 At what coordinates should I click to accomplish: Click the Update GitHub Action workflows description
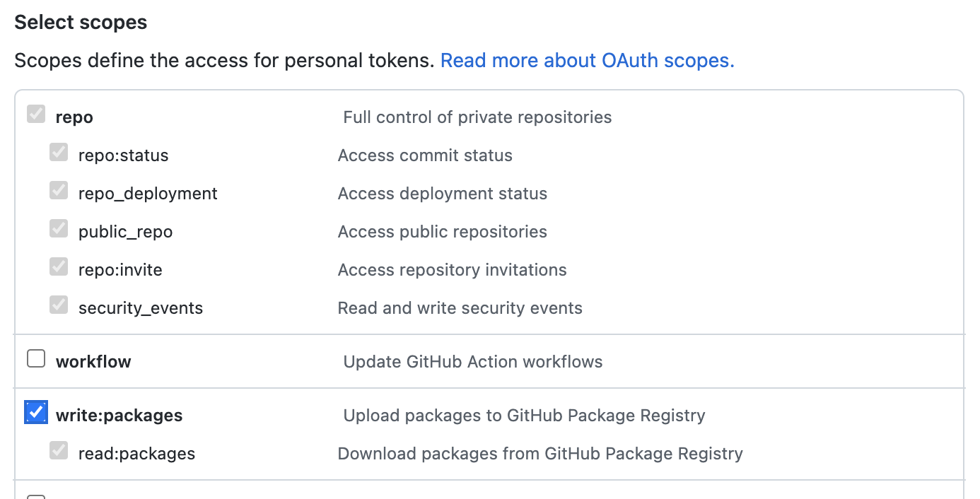tap(473, 362)
